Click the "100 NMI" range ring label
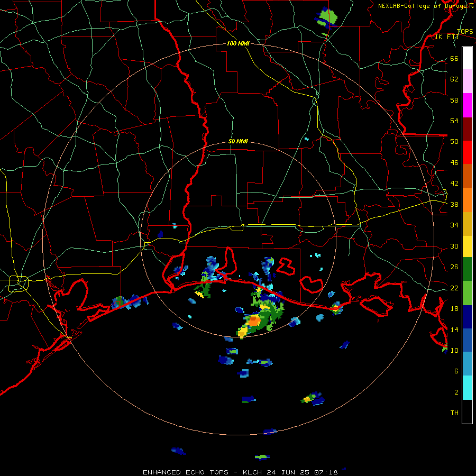This screenshot has height=476, width=476. (238, 43)
